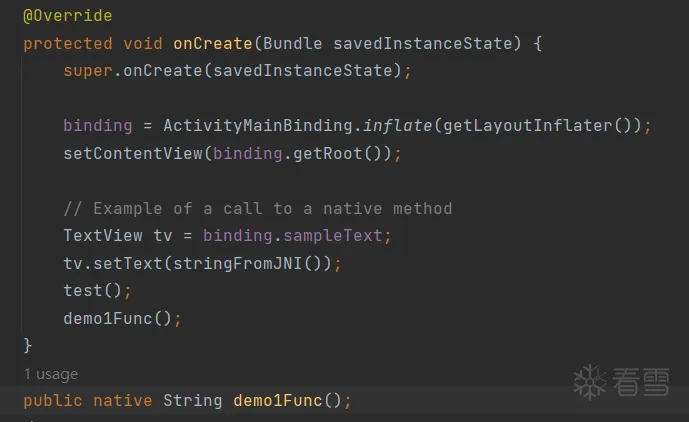
Task: Click the savedInstanceState parameter in signature
Action: [422, 44]
